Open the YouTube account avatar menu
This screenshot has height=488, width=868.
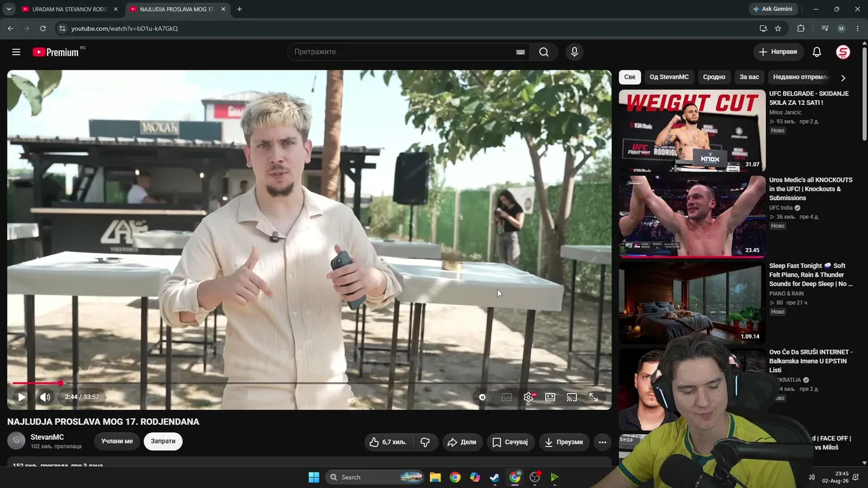pyautogui.click(x=843, y=52)
